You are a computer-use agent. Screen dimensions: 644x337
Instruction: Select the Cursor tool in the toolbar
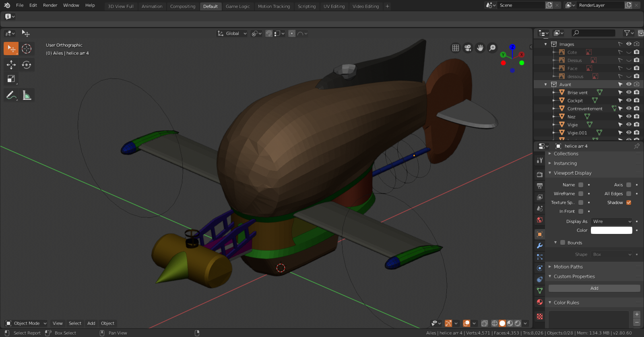[27, 49]
